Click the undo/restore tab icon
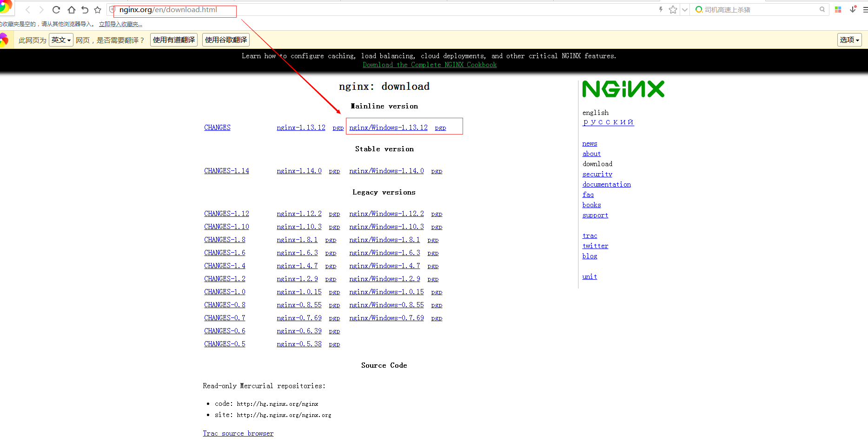Image resolution: width=868 pixels, height=444 pixels. coord(85,10)
